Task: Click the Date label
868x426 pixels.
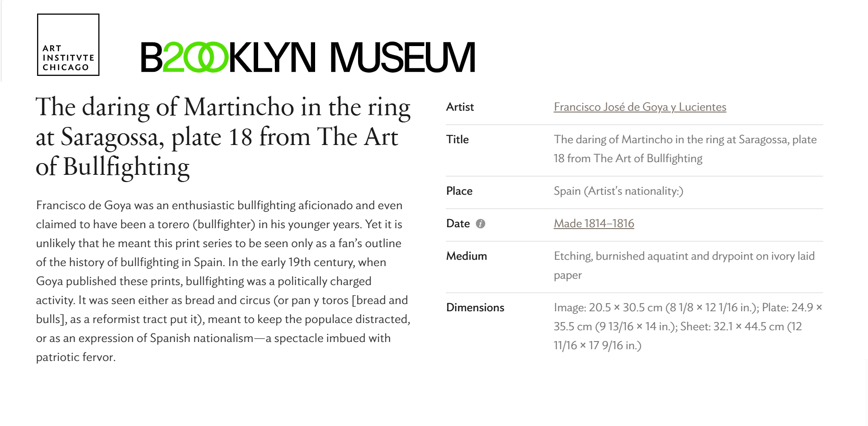Action: pyautogui.click(x=458, y=224)
